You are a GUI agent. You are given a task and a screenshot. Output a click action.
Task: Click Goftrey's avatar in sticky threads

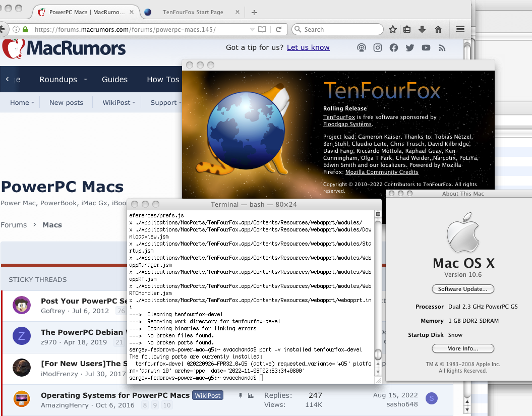(x=22, y=305)
